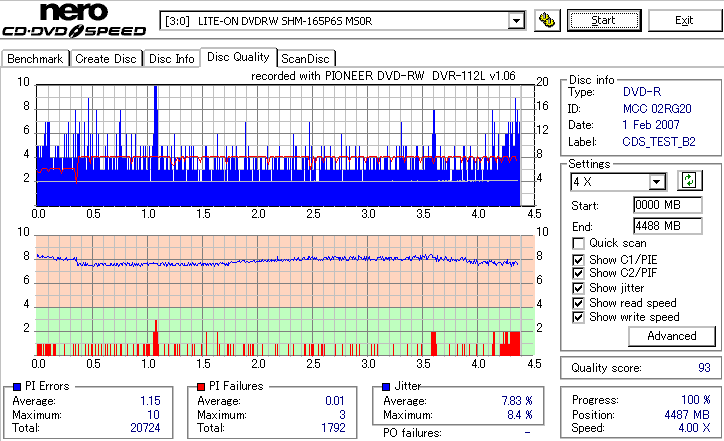Click the PO failures label
The image size is (724, 441).
[412, 433]
